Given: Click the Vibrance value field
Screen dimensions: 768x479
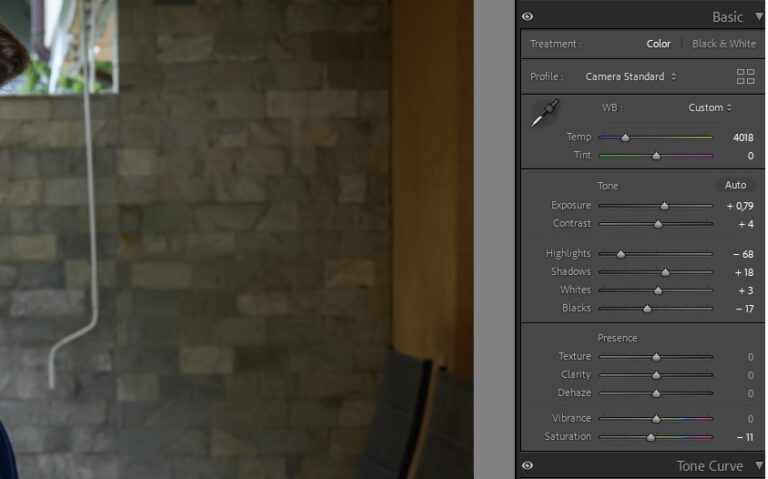Looking at the screenshot, I should pos(750,419).
